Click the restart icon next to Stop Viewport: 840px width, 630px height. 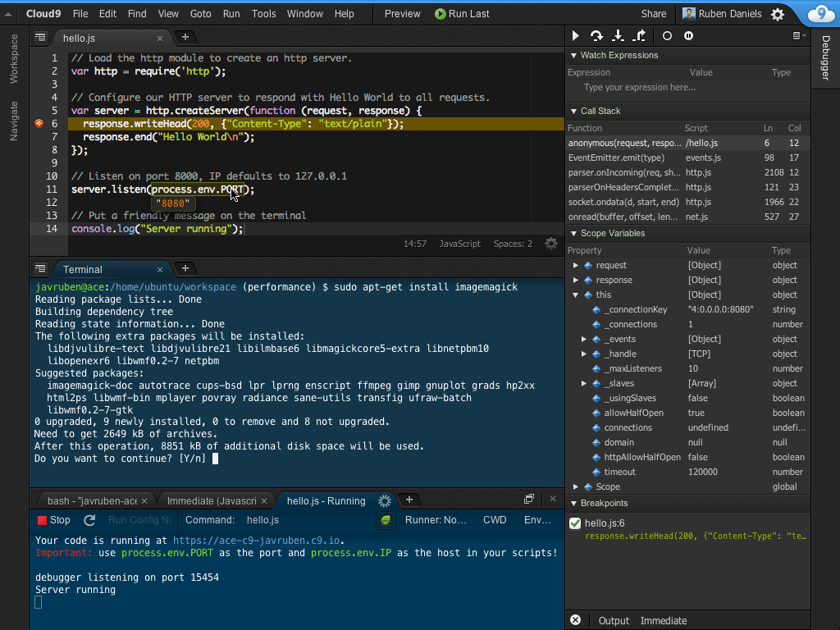coord(90,520)
